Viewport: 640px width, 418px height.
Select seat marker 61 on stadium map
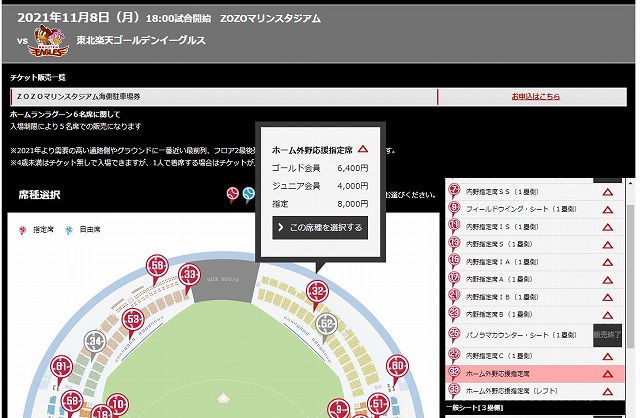point(61,367)
